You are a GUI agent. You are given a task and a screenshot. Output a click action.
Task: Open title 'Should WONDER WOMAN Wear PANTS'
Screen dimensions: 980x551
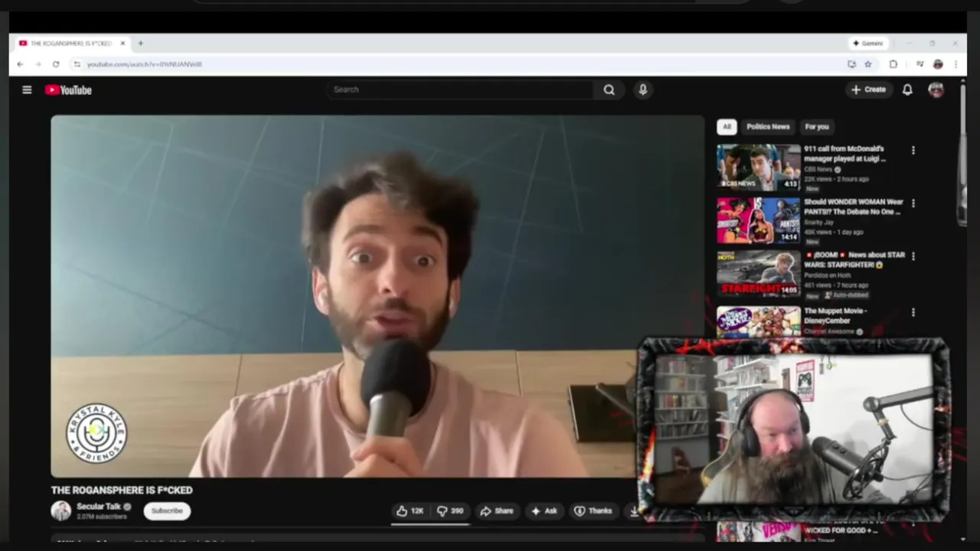click(x=854, y=207)
